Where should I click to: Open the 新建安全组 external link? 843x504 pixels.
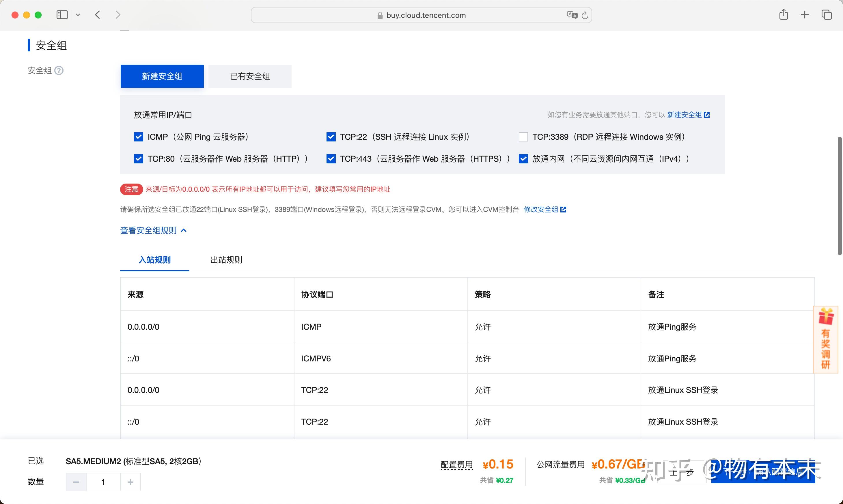point(689,115)
